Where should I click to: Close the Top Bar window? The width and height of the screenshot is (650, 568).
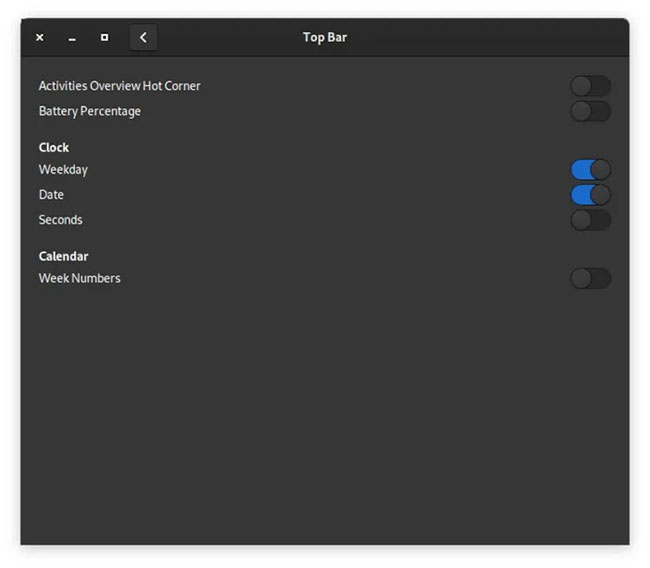[40, 38]
